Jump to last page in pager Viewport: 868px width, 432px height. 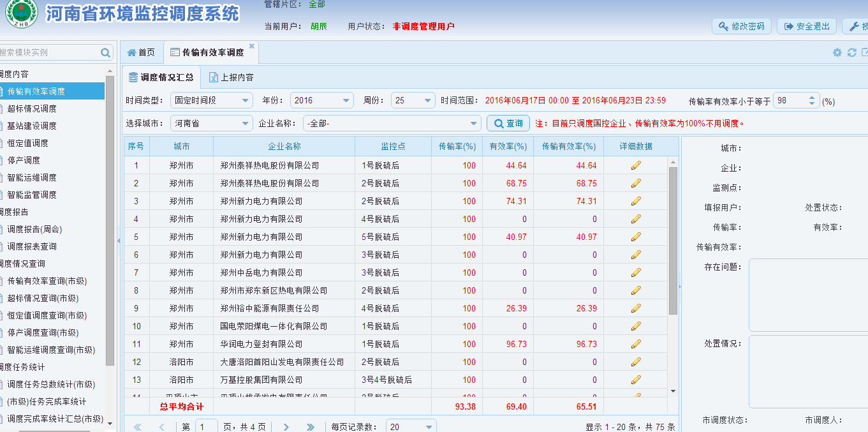[x=311, y=427]
